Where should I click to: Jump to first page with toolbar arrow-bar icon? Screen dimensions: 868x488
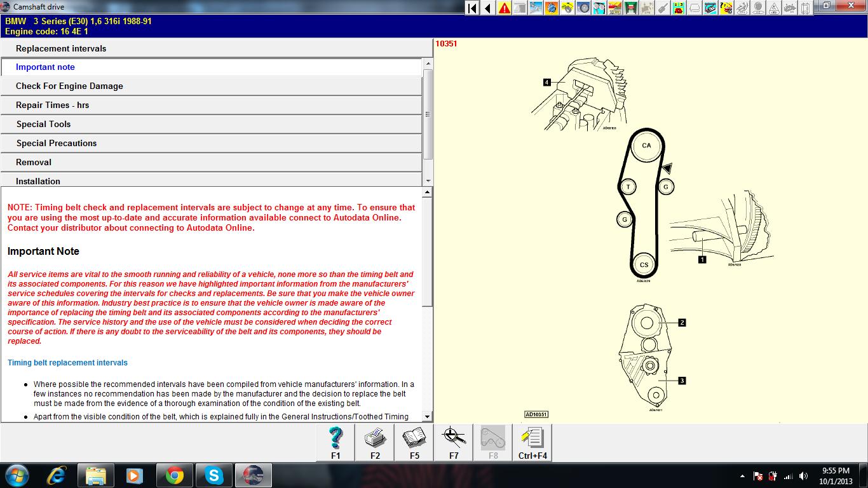point(472,8)
